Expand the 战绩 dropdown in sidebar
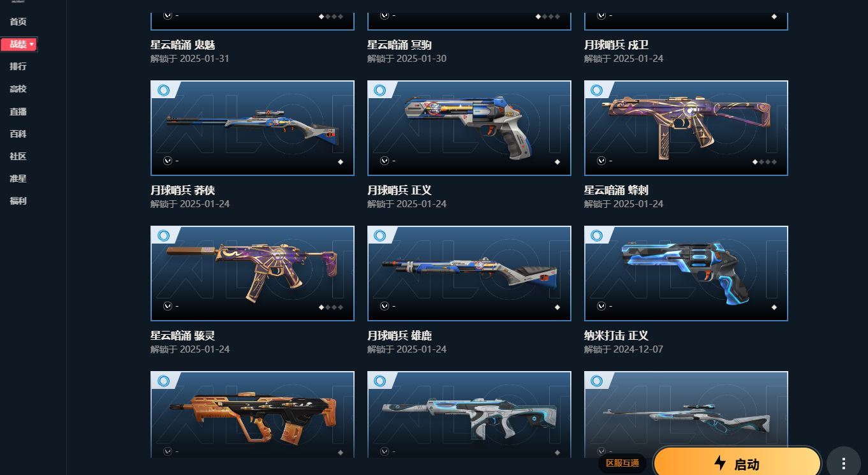 pos(19,44)
